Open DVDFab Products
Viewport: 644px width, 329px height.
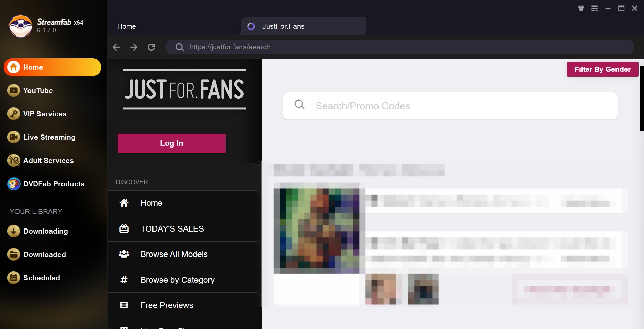53,184
